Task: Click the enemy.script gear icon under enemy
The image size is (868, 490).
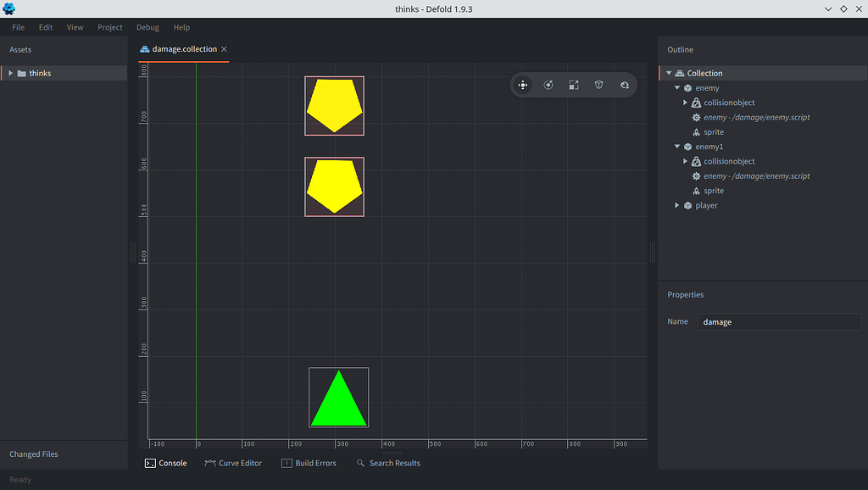Action: click(x=696, y=117)
